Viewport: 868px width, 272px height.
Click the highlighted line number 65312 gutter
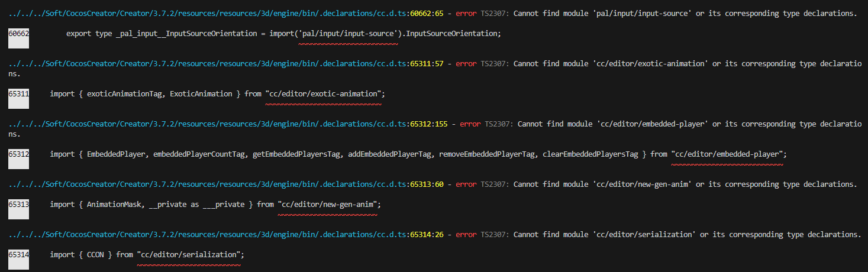[x=19, y=160]
